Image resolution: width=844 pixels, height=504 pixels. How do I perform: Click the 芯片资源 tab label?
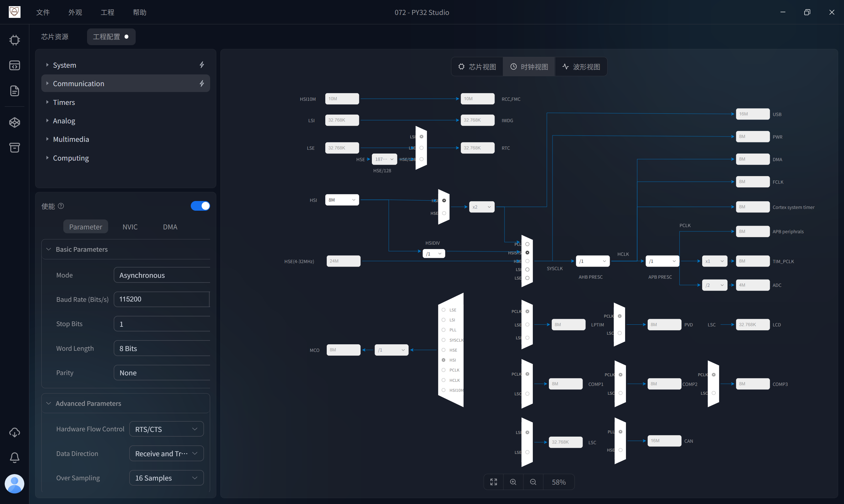pyautogui.click(x=55, y=37)
